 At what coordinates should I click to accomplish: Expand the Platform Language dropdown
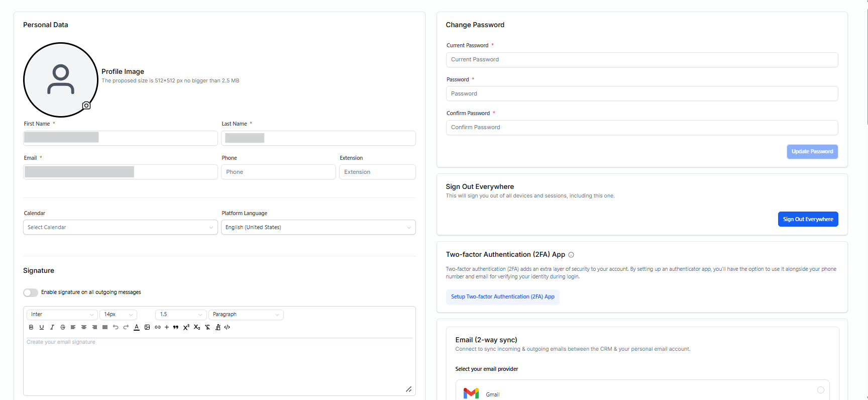pos(318,227)
